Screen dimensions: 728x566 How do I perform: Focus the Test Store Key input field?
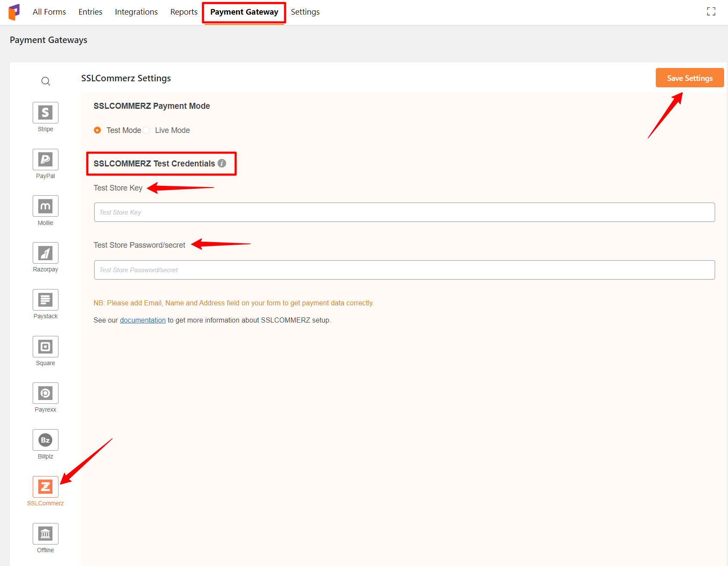tap(405, 212)
